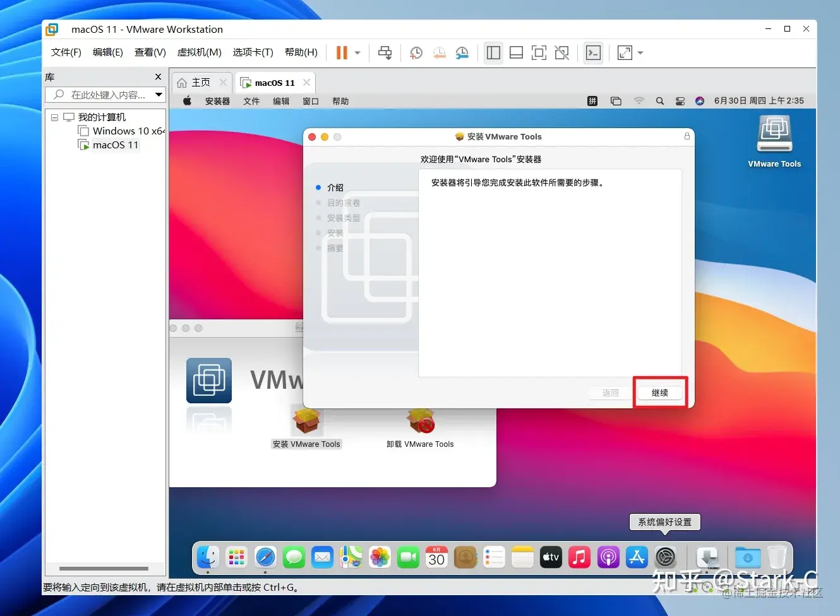Open the 编辑(E) menu in VMware
The image size is (840, 616).
[x=108, y=52]
